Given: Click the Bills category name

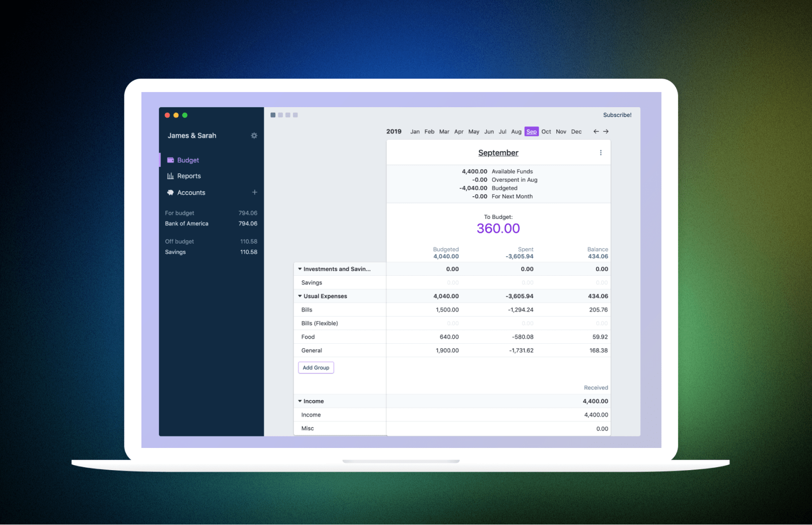Looking at the screenshot, I should tap(307, 310).
